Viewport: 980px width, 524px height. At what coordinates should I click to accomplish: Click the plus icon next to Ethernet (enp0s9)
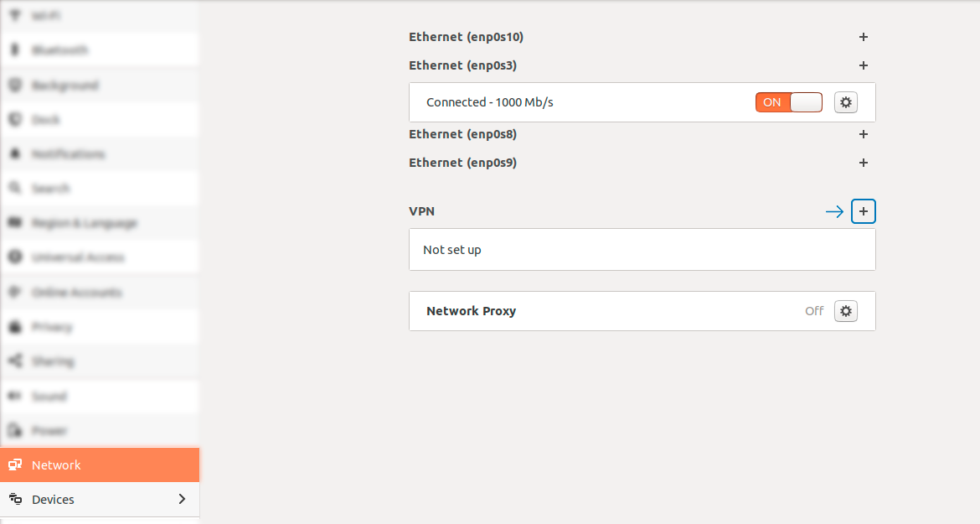click(863, 163)
